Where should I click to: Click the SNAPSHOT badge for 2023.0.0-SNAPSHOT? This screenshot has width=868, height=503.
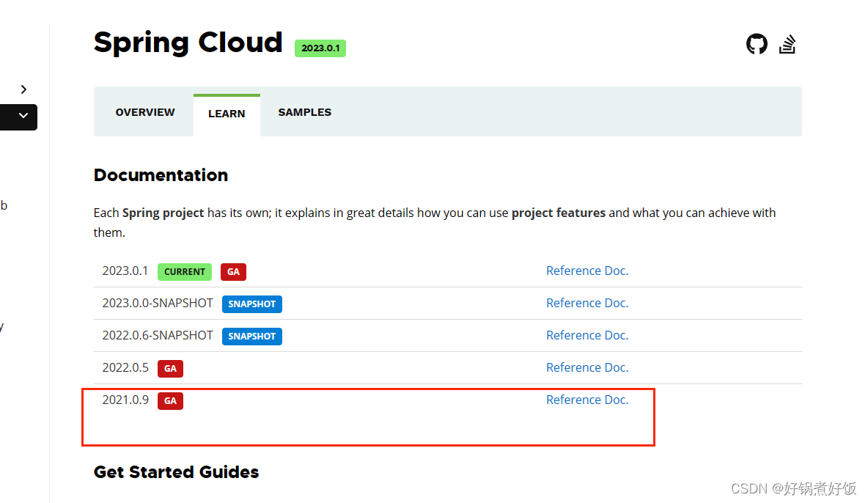coord(252,304)
